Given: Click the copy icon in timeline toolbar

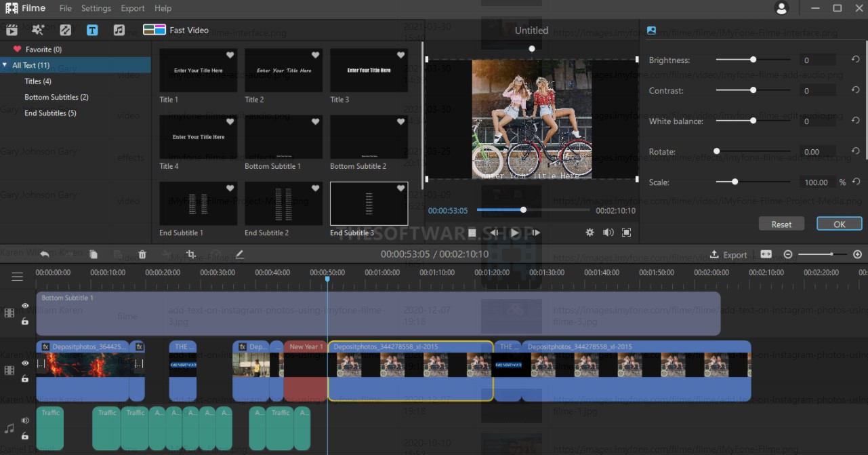Looking at the screenshot, I should click(x=94, y=254).
